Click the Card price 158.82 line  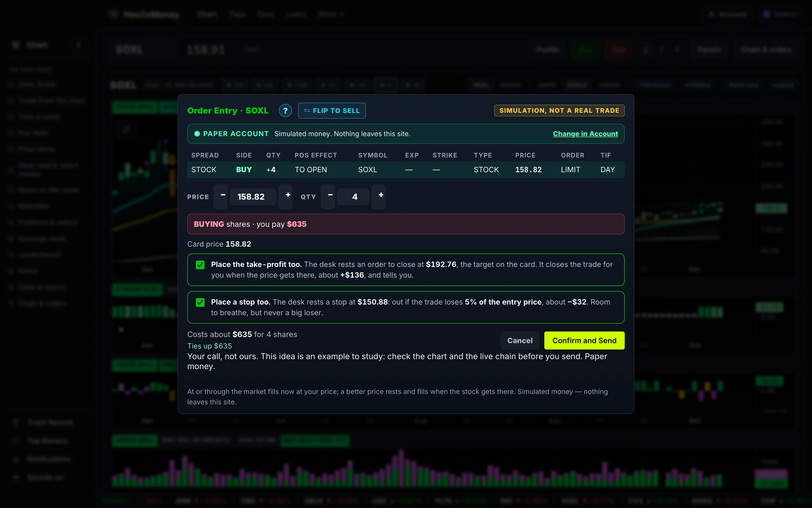(x=219, y=244)
